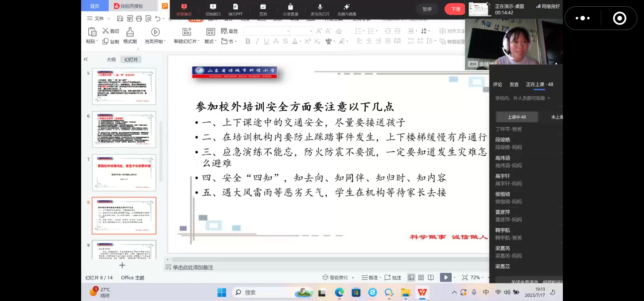644x301 pixels.
Task: Switch to the 幻灯片 slides tab
Action: point(131,59)
